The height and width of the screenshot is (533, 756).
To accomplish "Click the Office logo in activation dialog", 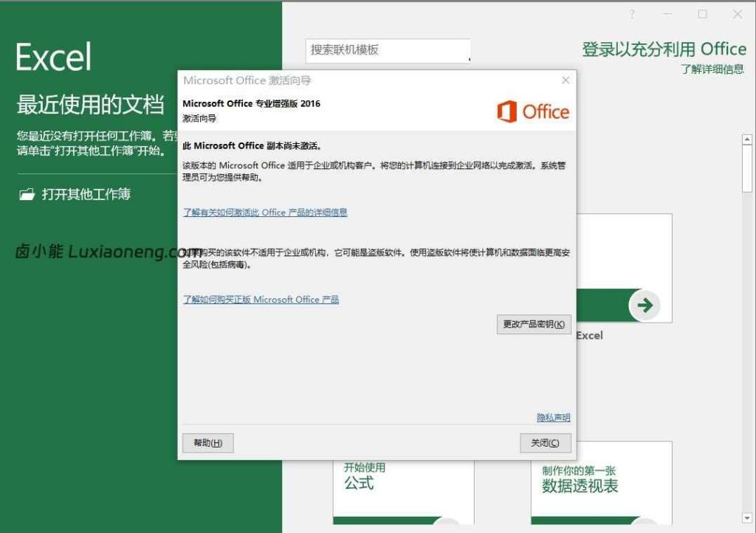I will (533, 111).
